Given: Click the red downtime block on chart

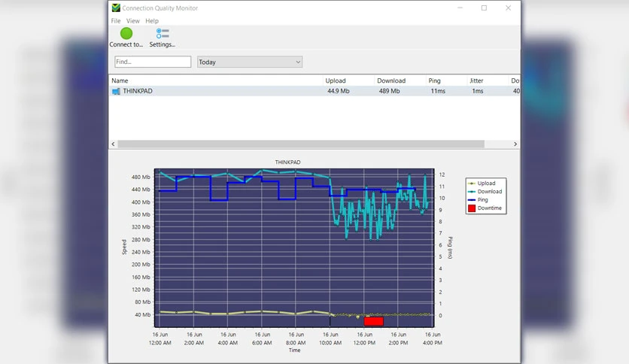Looking at the screenshot, I should (373, 321).
